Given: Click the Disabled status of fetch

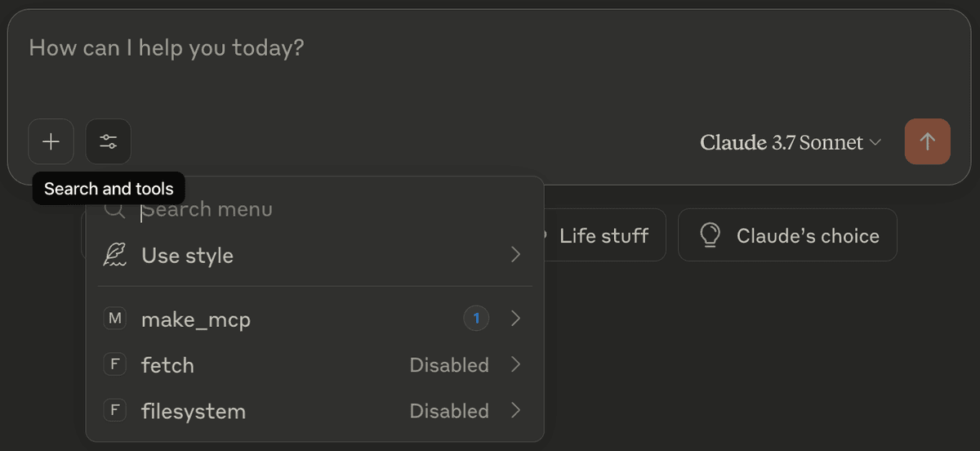Looking at the screenshot, I should 449,364.
